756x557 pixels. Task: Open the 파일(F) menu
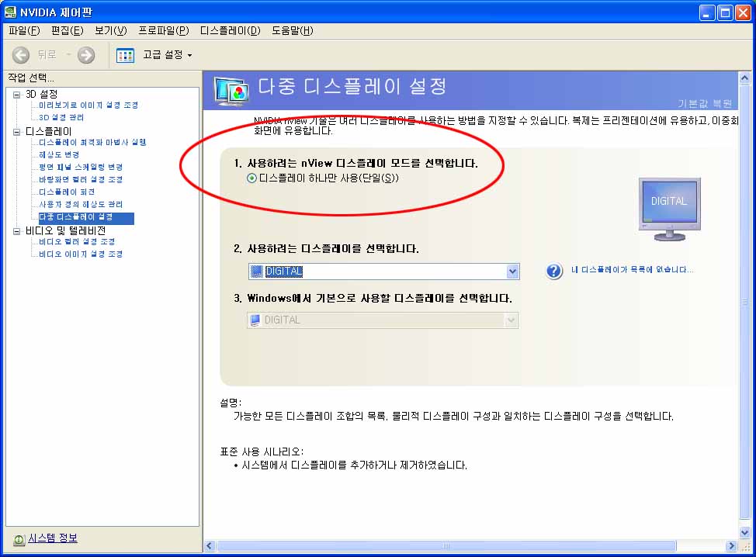pos(24,31)
